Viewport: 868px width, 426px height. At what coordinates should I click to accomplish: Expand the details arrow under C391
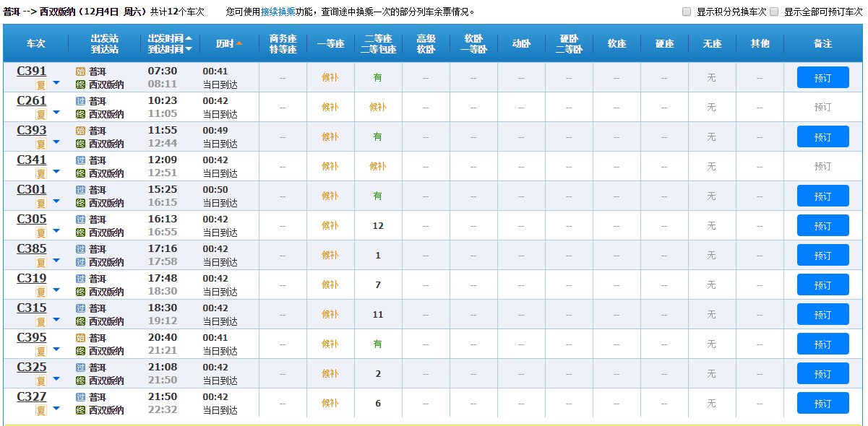click(55, 83)
